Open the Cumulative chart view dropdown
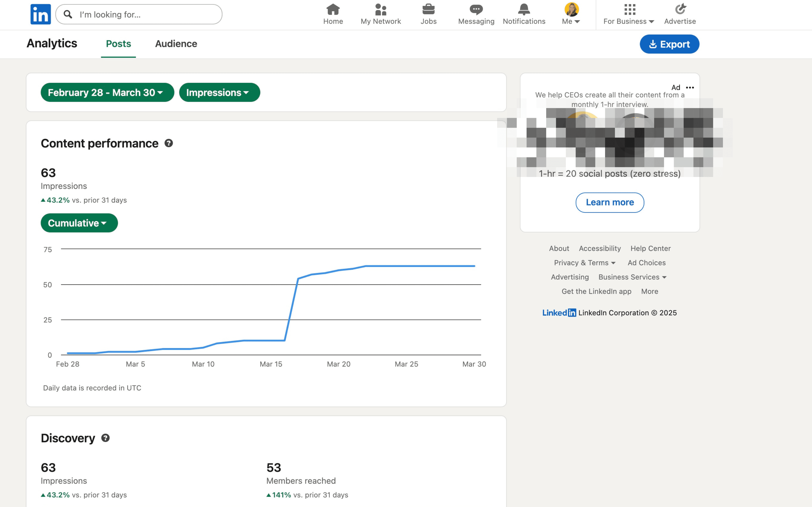This screenshot has width=812, height=507. point(79,223)
